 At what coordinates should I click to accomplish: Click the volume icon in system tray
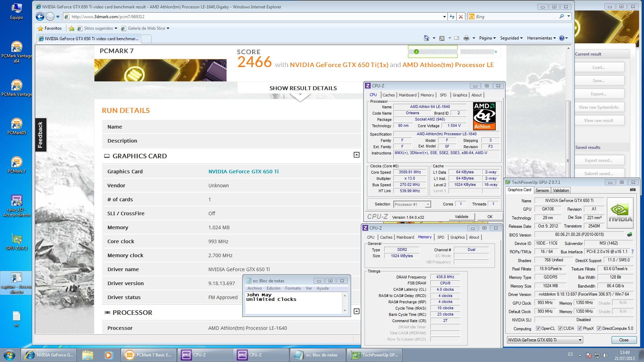click(x=606, y=355)
